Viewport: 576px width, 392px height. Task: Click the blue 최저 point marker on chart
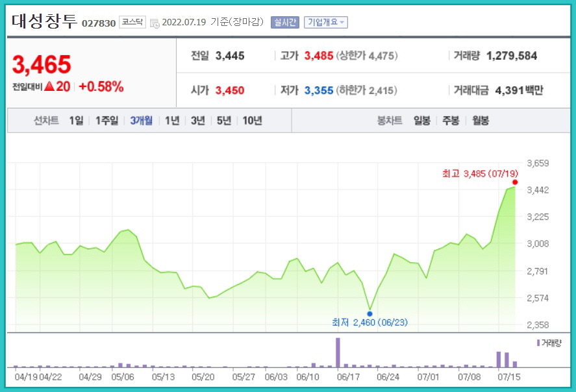pyautogui.click(x=369, y=314)
